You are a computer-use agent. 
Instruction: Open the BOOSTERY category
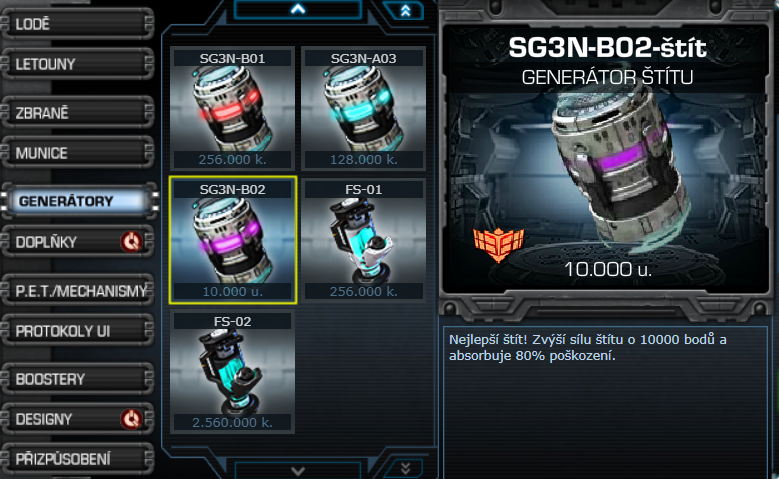(78, 379)
